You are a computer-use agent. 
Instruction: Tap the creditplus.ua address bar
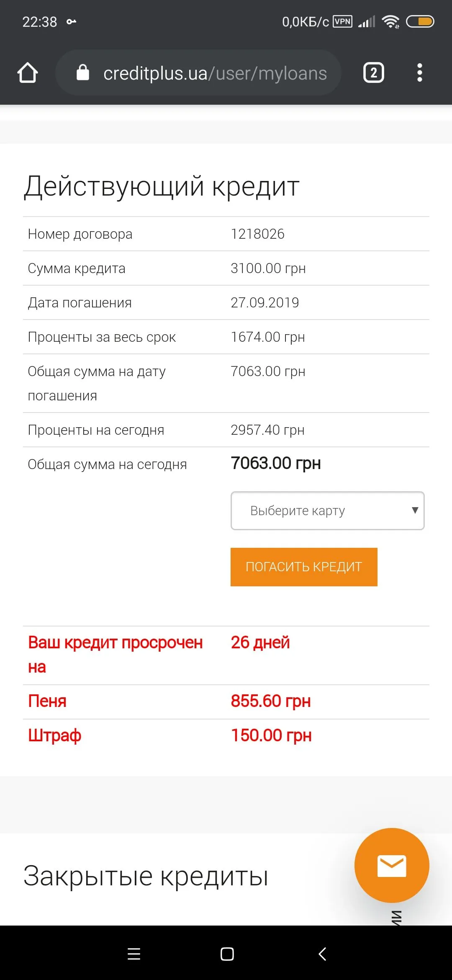[x=215, y=73]
